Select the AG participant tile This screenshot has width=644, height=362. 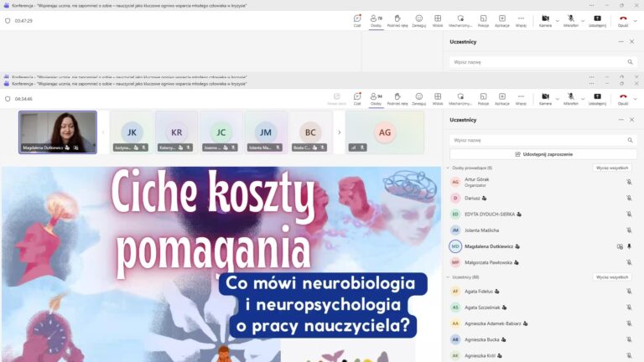pyautogui.click(x=385, y=132)
